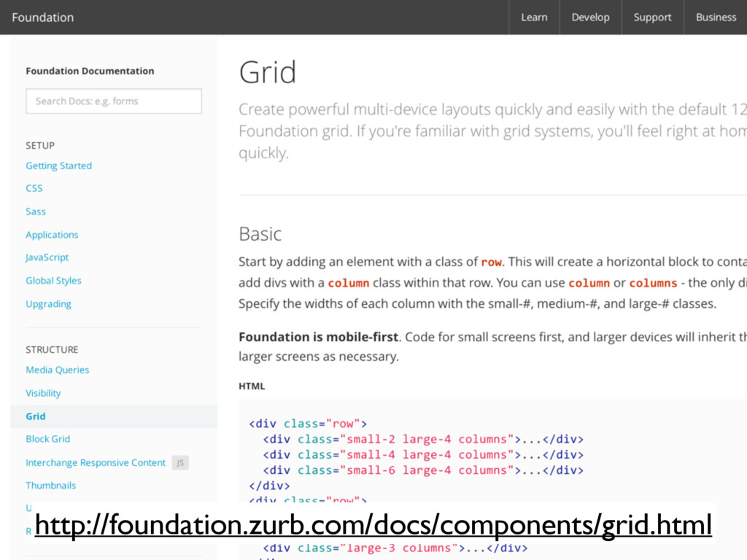
Task: Click the large-3 columns code line
Action: [395, 548]
